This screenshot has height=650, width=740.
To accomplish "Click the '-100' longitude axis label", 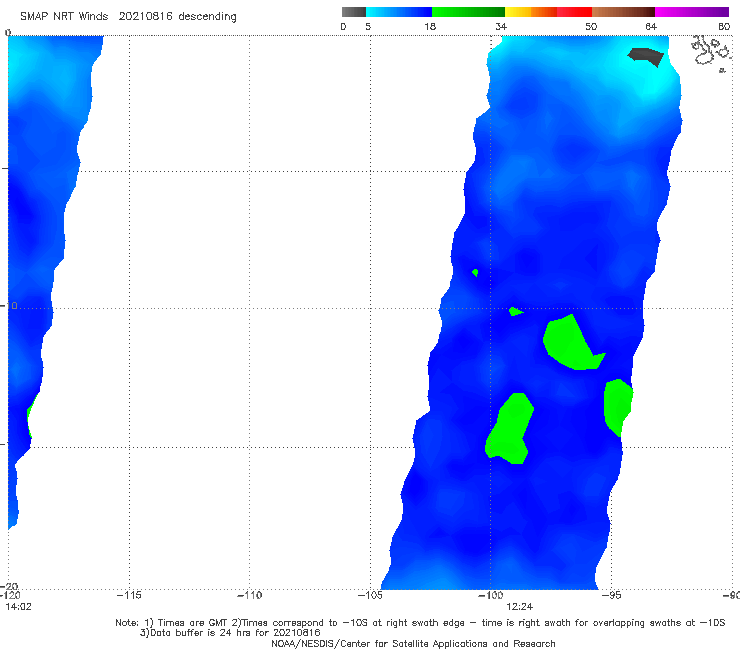I will point(490,595).
